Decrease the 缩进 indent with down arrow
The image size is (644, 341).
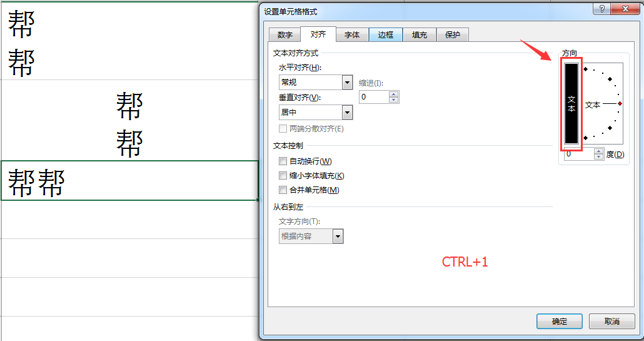click(394, 100)
